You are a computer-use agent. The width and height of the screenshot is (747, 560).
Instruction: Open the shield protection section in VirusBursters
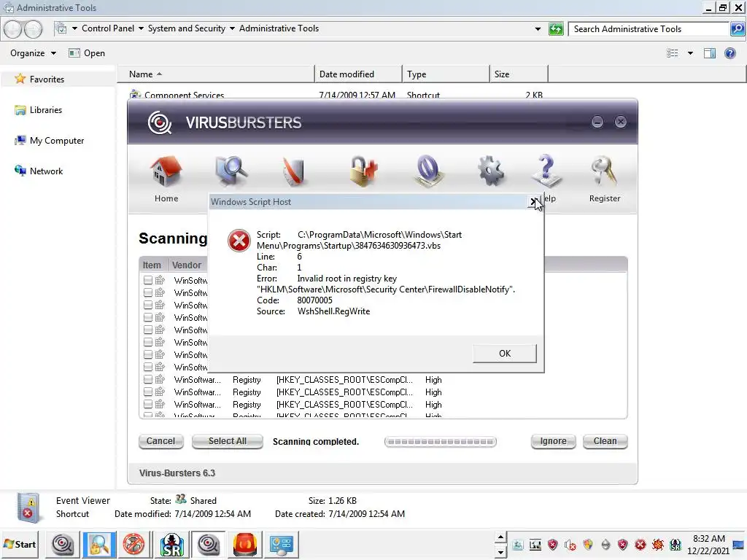(293, 171)
